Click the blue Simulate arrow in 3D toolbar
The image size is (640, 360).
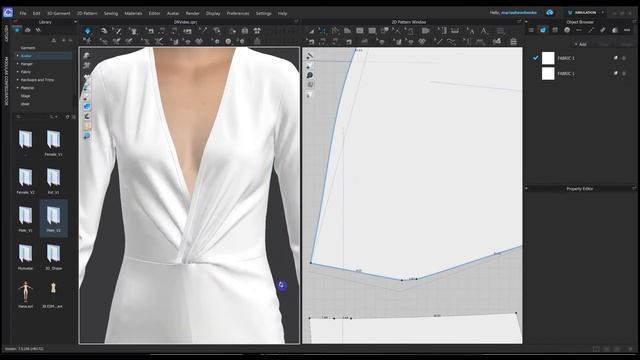coord(88,31)
